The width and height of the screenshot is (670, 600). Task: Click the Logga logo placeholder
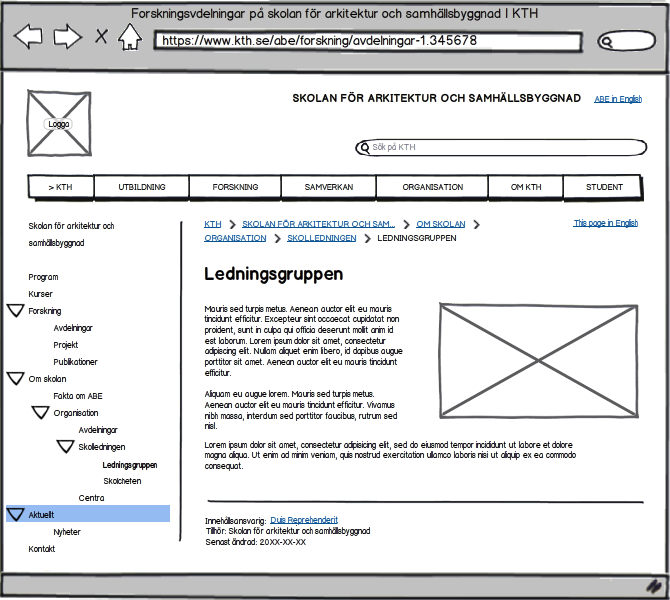click(59, 124)
